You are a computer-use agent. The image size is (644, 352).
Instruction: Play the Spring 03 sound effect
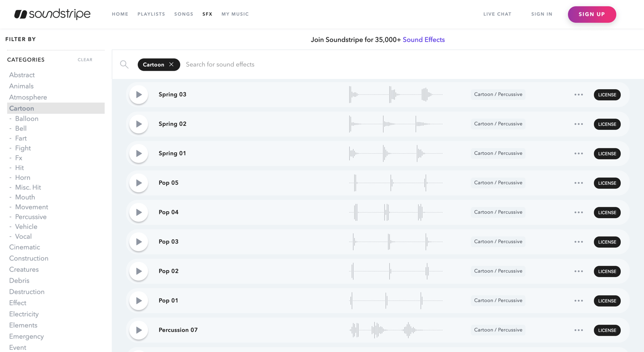[x=138, y=94]
